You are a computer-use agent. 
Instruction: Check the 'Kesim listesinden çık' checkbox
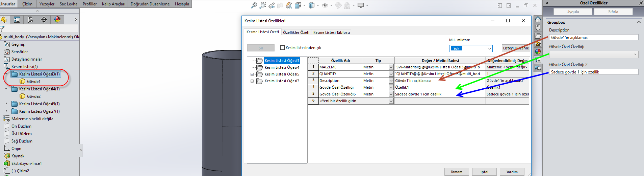(283, 48)
